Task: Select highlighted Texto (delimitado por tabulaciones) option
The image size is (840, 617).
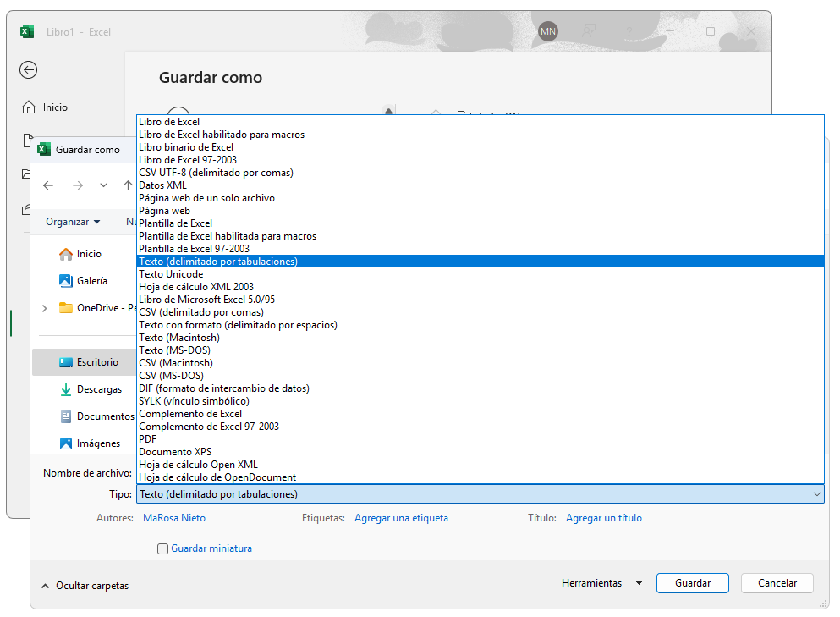Action: (480, 262)
